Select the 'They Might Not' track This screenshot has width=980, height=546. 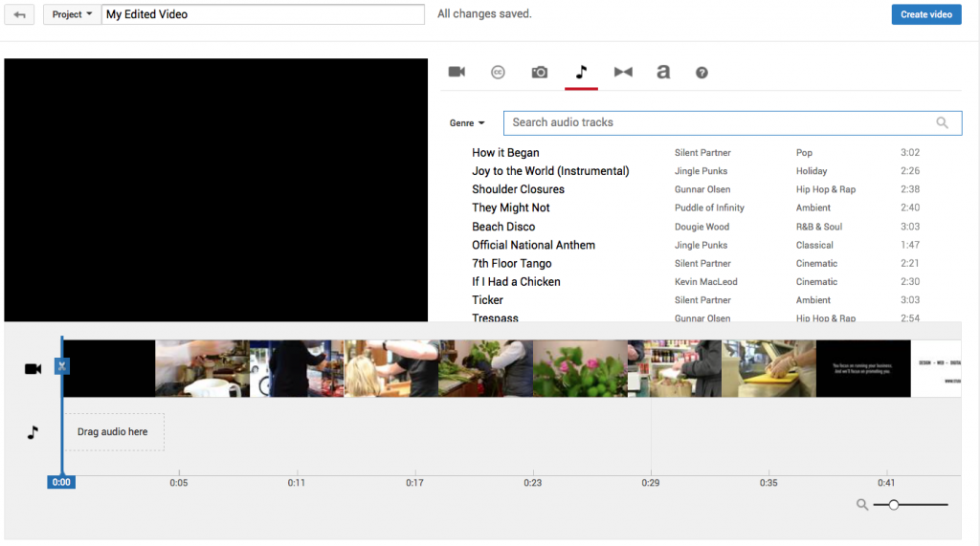(x=511, y=207)
